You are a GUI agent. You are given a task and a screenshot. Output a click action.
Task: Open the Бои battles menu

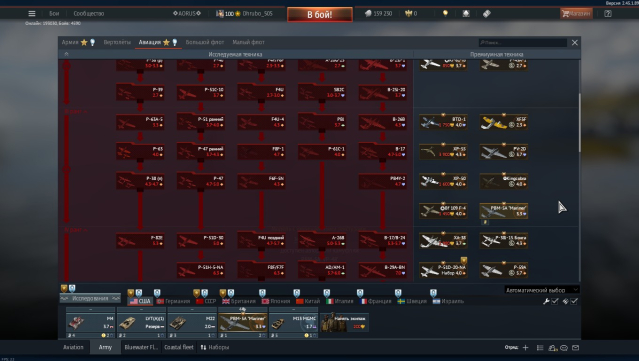(54, 13)
